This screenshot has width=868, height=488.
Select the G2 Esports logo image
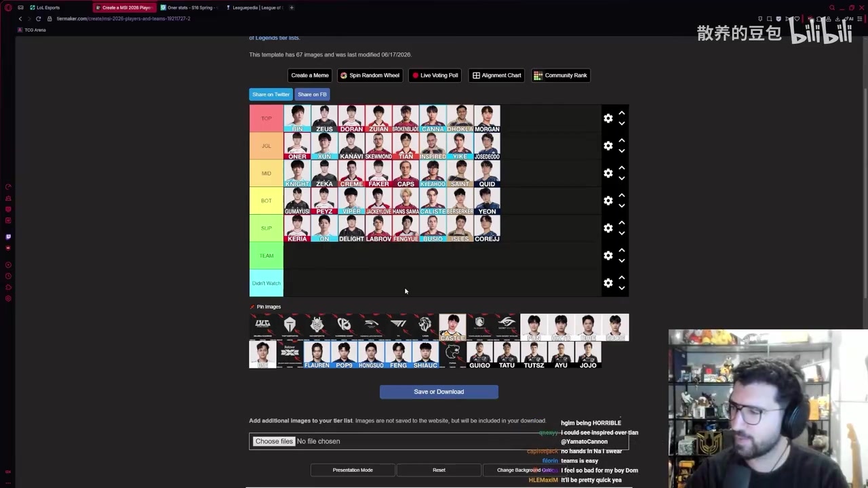[x=317, y=327]
